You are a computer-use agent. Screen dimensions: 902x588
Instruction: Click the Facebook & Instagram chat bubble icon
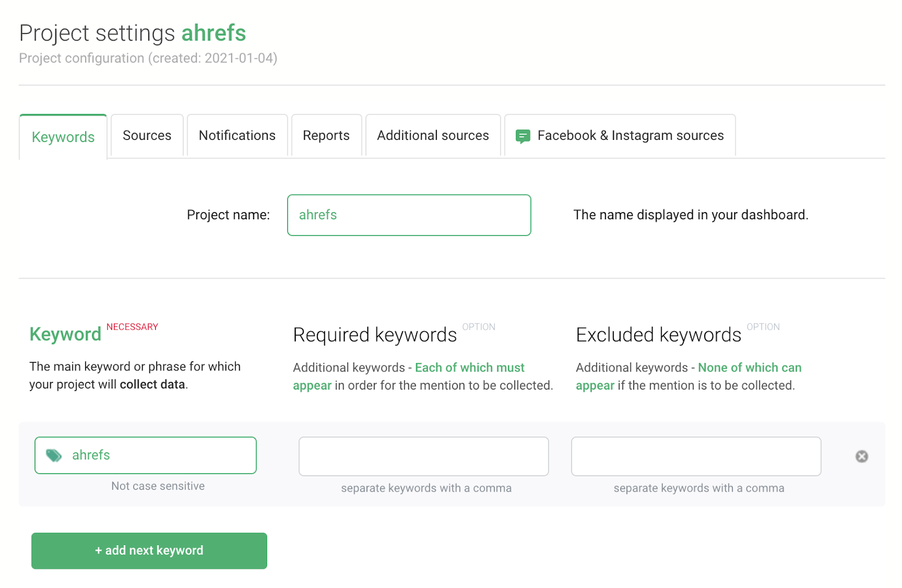(523, 136)
